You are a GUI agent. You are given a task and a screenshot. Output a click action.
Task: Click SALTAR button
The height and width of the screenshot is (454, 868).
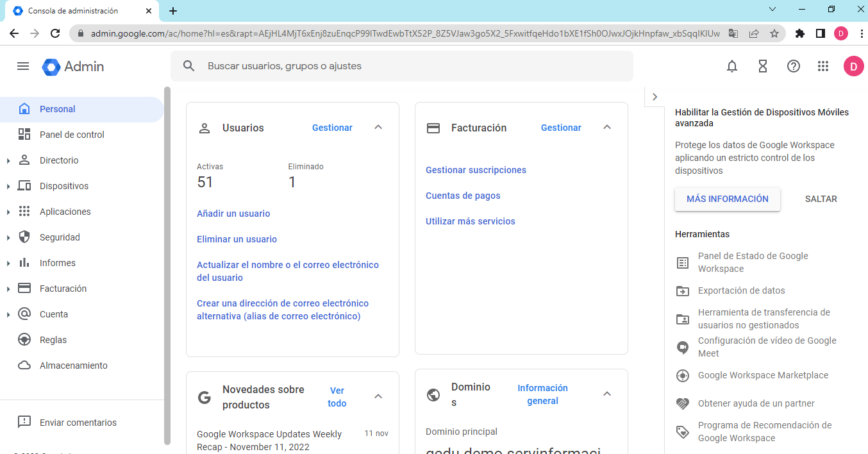[x=821, y=199]
